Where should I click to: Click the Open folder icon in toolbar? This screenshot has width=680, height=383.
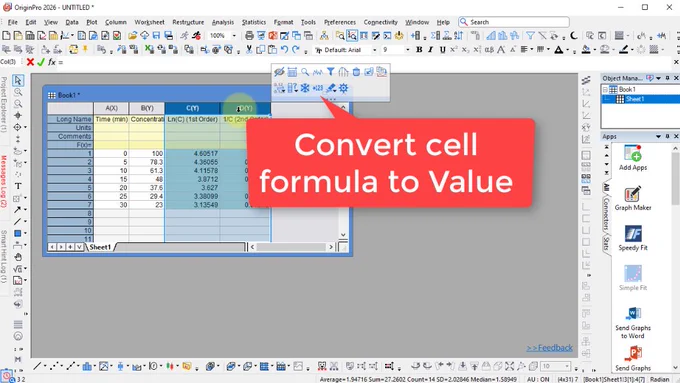tap(133, 36)
